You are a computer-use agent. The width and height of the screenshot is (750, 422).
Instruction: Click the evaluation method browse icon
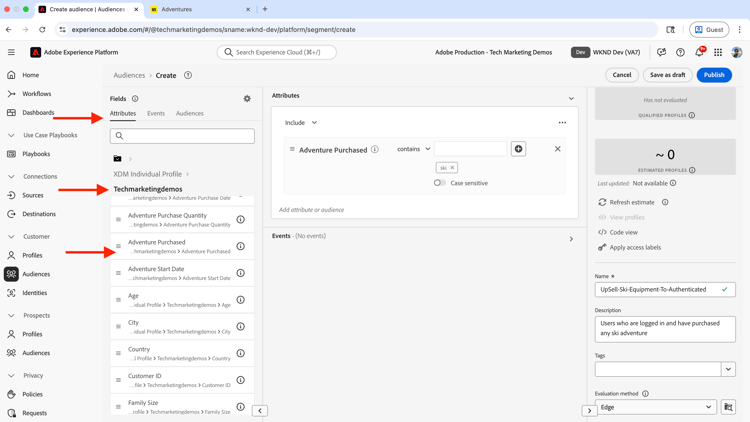(728, 407)
